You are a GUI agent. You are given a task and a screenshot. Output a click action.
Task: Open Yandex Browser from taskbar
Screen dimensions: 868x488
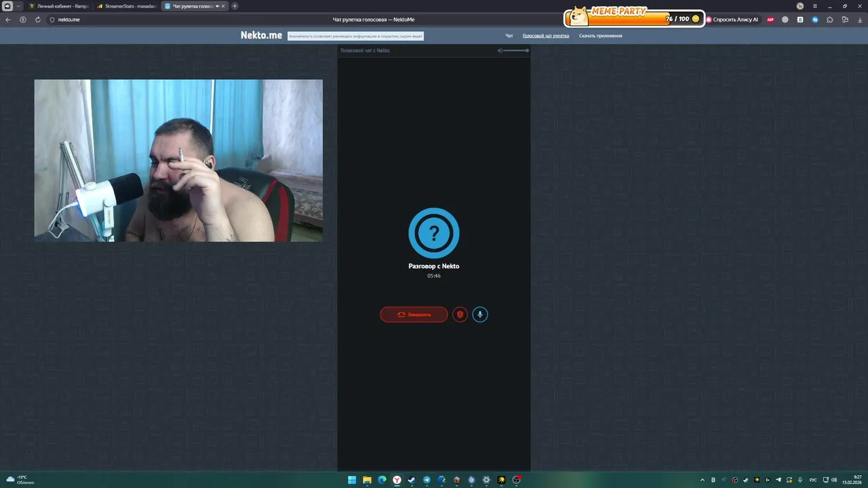397,480
